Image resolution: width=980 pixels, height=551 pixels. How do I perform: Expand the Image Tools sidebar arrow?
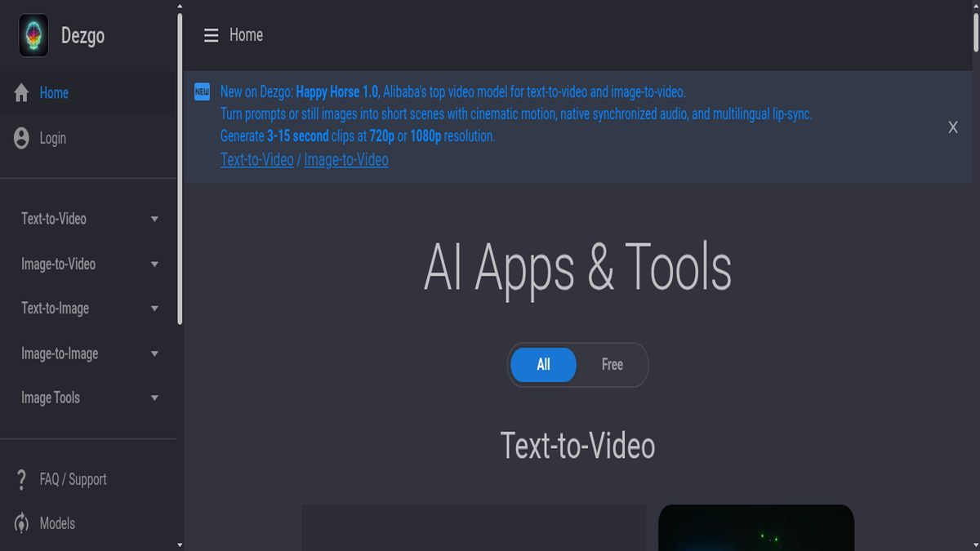click(x=154, y=398)
